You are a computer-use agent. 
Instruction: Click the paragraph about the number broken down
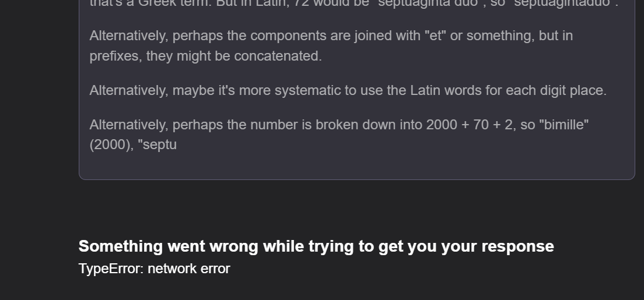(338, 125)
